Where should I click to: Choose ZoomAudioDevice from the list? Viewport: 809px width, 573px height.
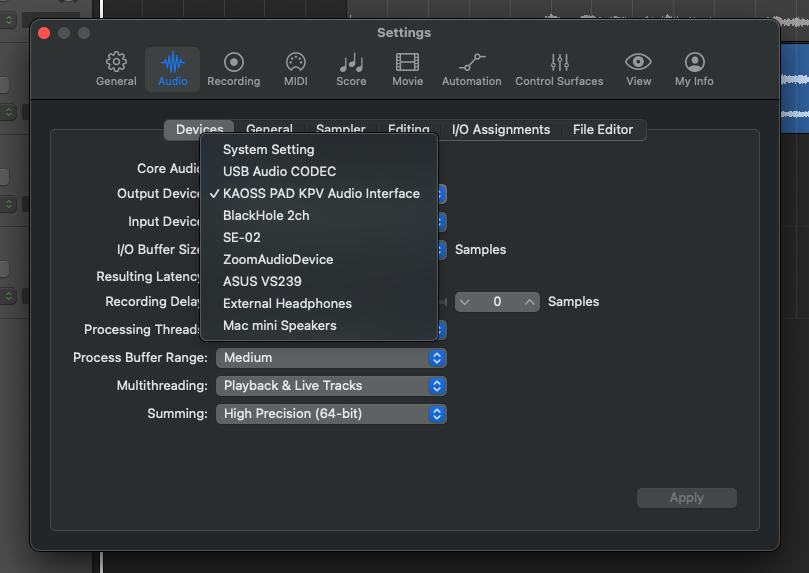319,259
